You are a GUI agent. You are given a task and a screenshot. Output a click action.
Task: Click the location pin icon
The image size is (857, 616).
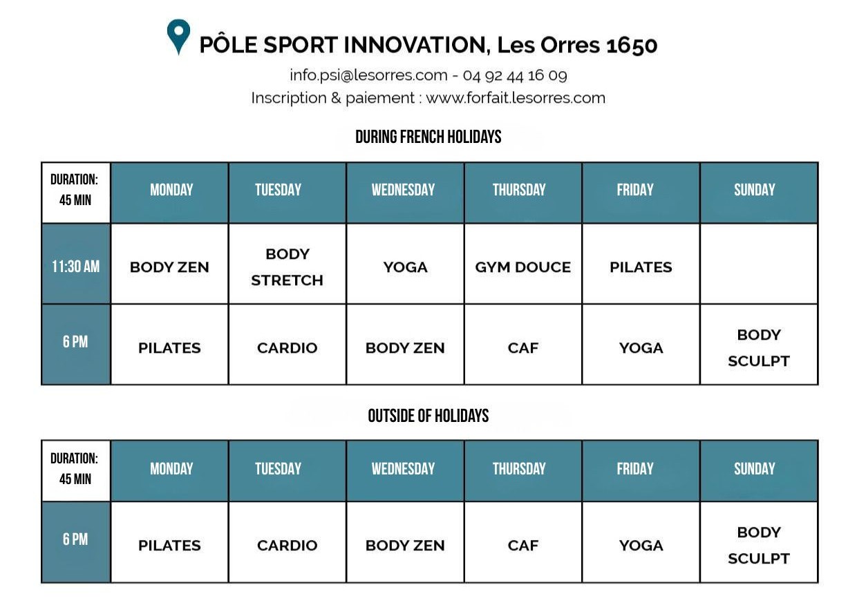click(x=178, y=36)
